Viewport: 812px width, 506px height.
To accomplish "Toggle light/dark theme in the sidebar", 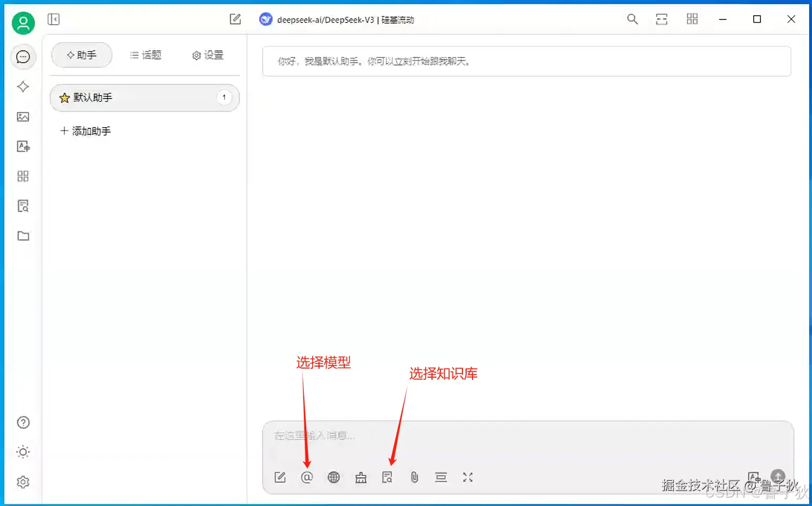I will 23,451.
